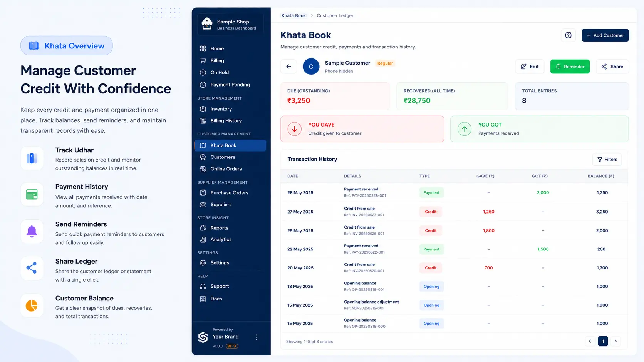Click Showing 1–8 of 8 entries text
Image resolution: width=644 pixels, height=362 pixels.
(309, 342)
